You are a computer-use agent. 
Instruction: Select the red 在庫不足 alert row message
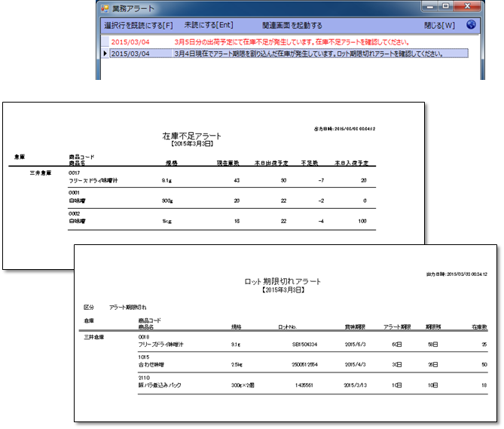pos(292,42)
